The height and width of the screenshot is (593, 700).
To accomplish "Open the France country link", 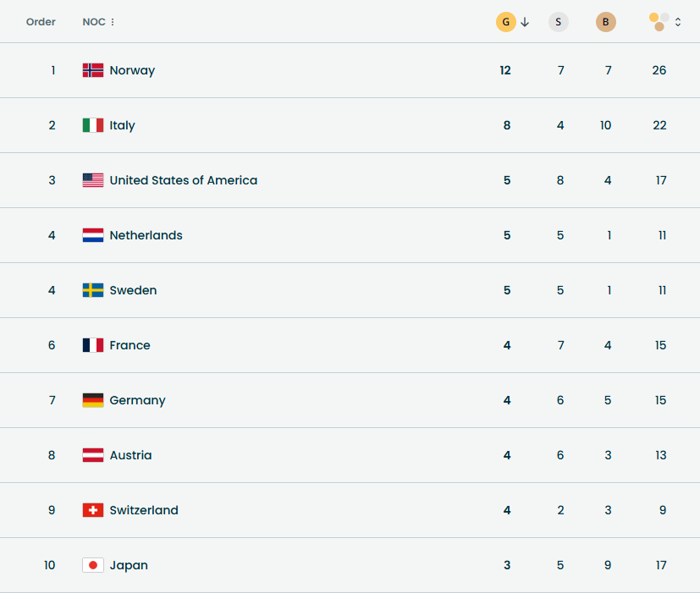I will (x=130, y=345).
